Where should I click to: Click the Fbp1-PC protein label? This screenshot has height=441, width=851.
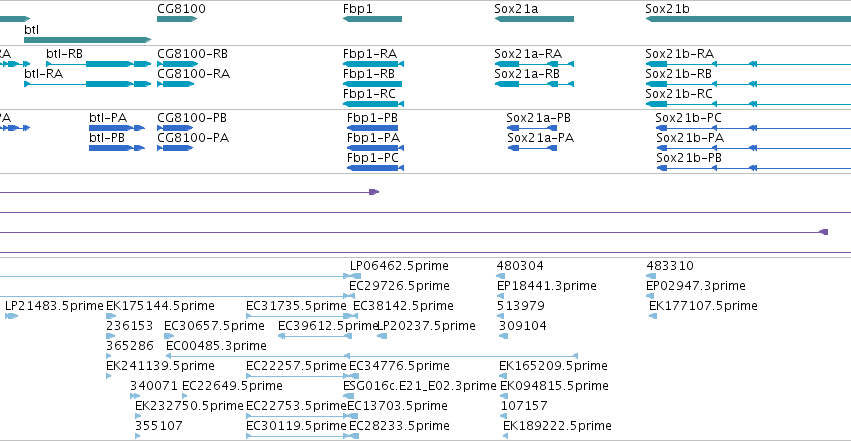click(373, 158)
